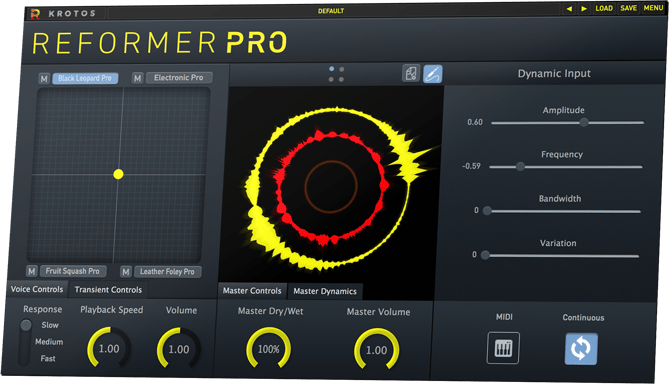
Task: Select the dynamic input microphone icon
Action: click(433, 74)
